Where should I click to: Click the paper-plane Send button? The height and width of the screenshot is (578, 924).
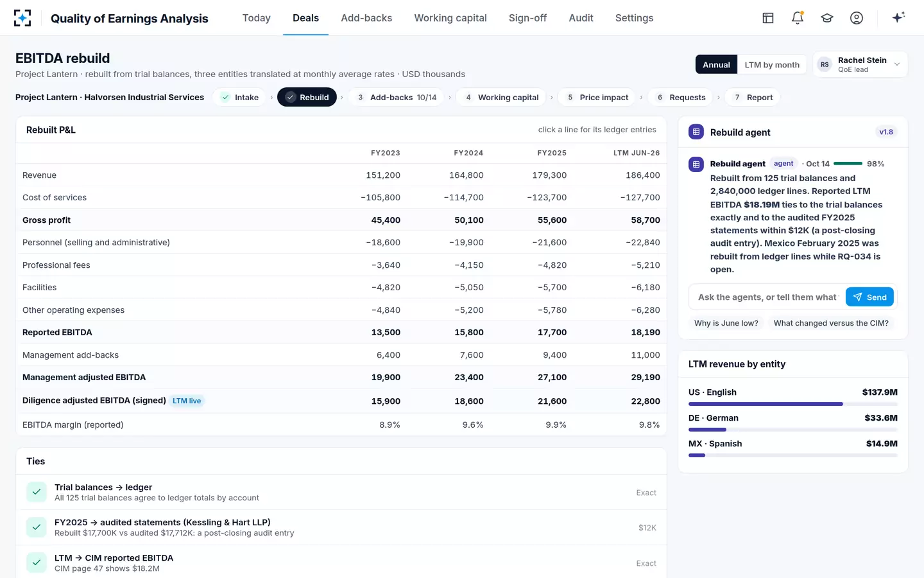pyautogui.click(x=869, y=297)
